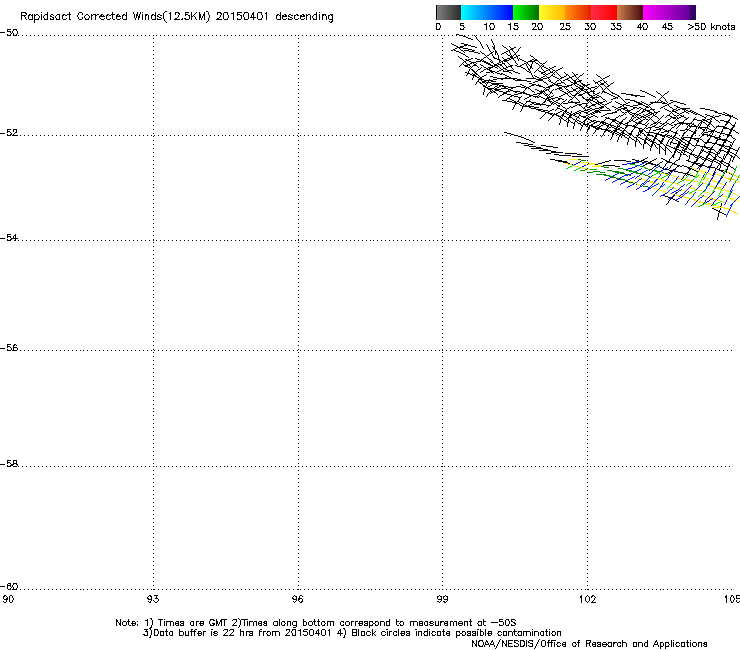740x650 pixels.
Task: Click the longitude label '99'
Action: (x=442, y=599)
